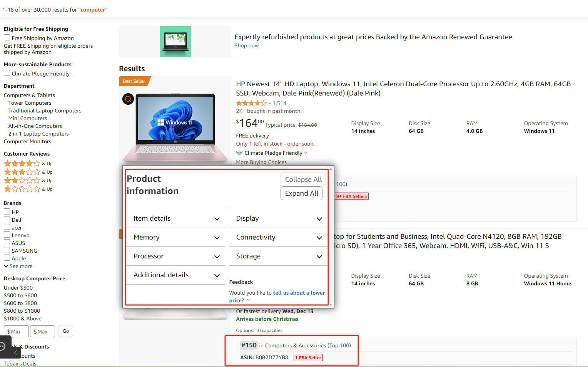This screenshot has width=588, height=367.
Task: Filter price $800 to $1000
Action: tap(22, 311)
